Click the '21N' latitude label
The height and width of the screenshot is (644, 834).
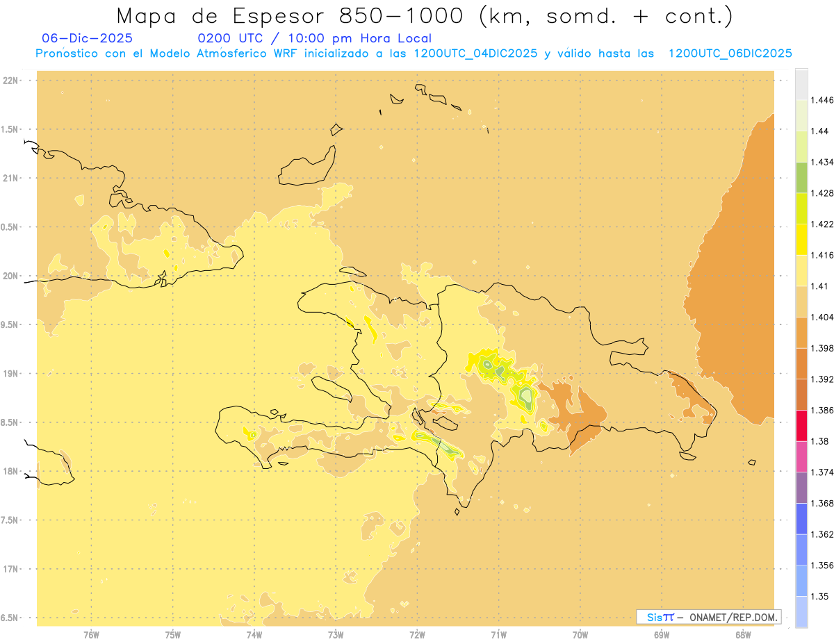10,179
